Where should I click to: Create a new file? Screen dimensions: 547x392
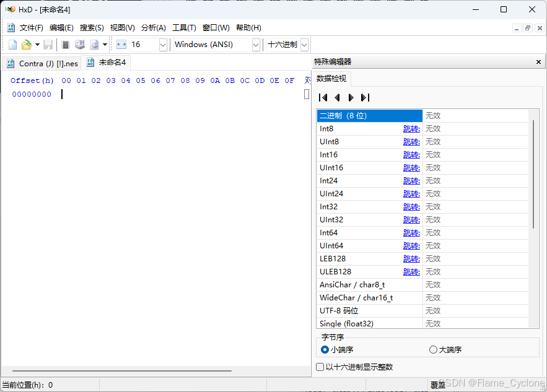coord(12,44)
